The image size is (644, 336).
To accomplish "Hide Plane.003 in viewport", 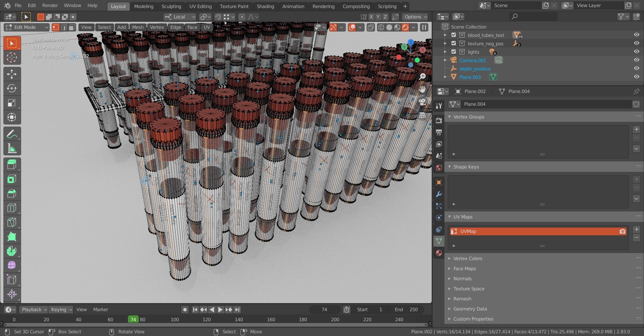I will (636, 77).
